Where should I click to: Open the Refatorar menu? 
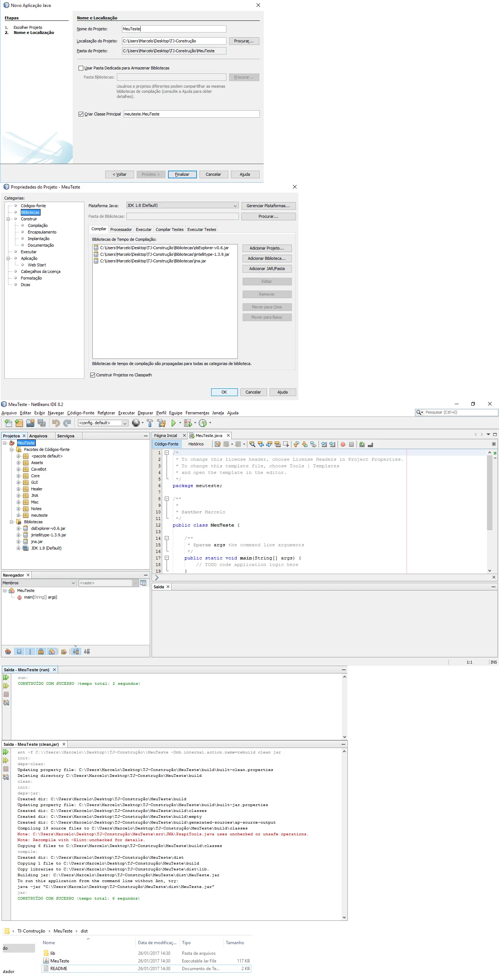[106, 413]
